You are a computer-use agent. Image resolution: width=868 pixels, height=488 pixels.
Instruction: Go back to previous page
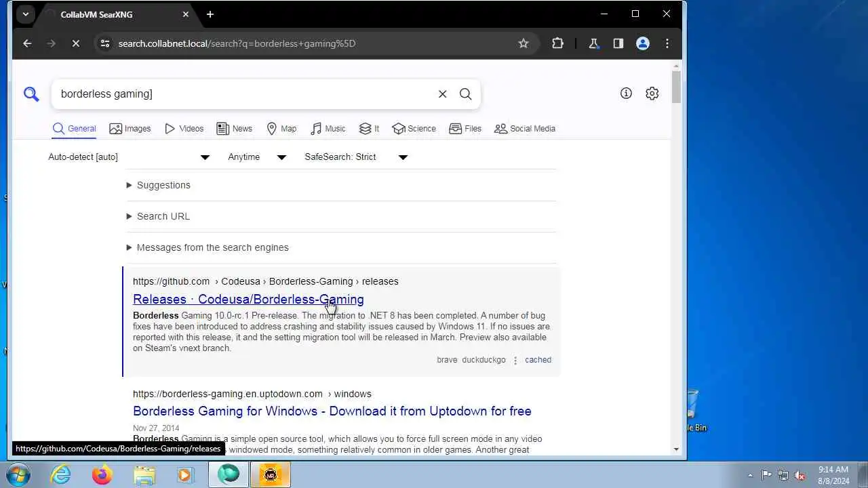coord(27,43)
